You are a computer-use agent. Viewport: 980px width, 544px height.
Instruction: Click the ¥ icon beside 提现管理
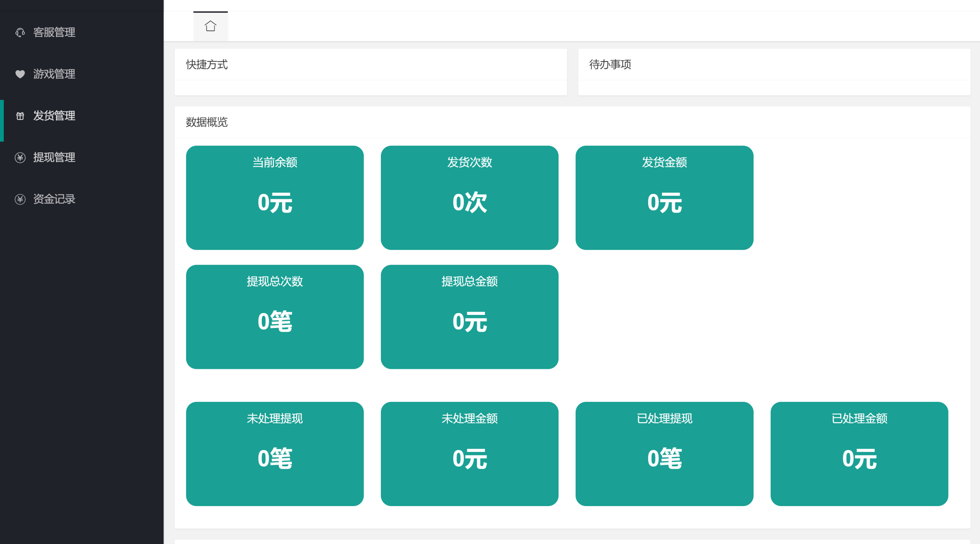point(21,157)
